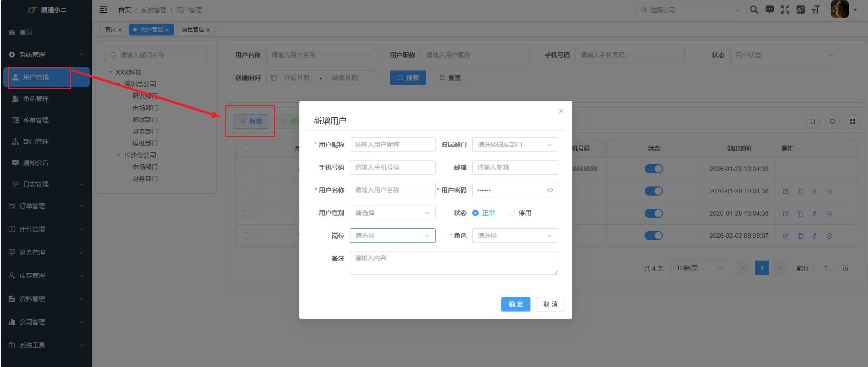868x367 pixels.
Task: Show password using the eye icon
Action: 550,190
